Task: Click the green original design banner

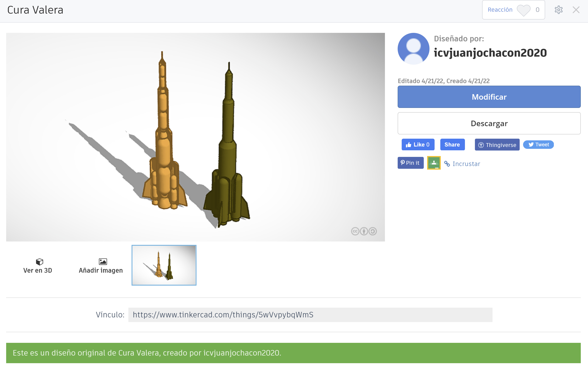Action: 293,353
